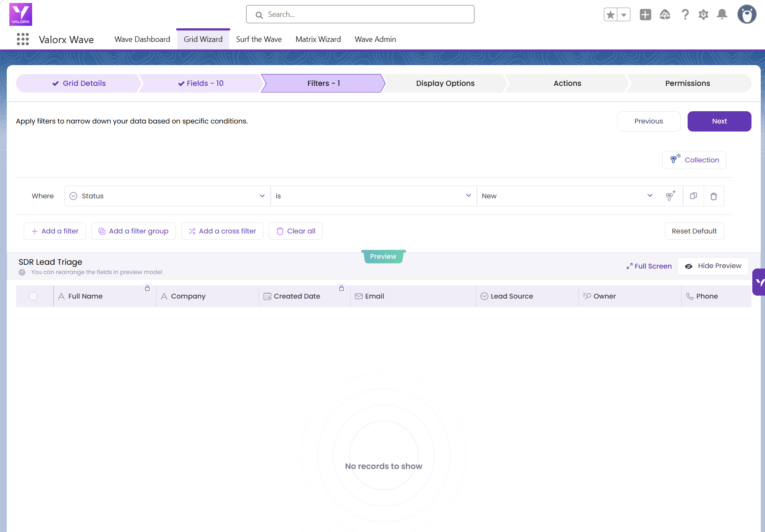Click the phone icon in Phone header
The height and width of the screenshot is (532, 765).
(x=690, y=296)
